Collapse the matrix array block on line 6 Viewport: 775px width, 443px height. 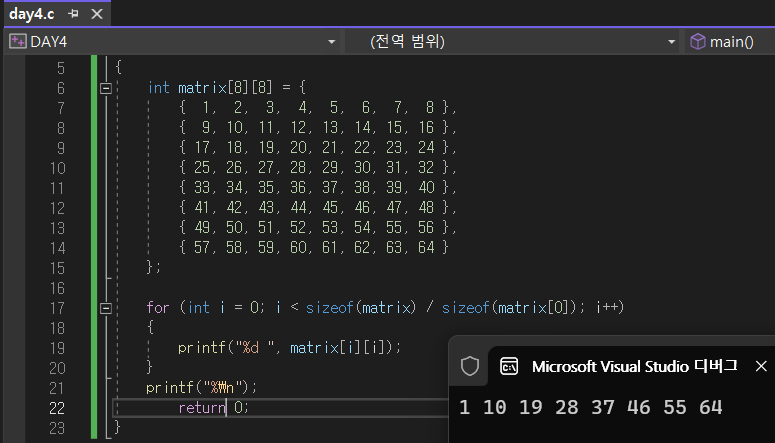pyautogui.click(x=106, y=89)
